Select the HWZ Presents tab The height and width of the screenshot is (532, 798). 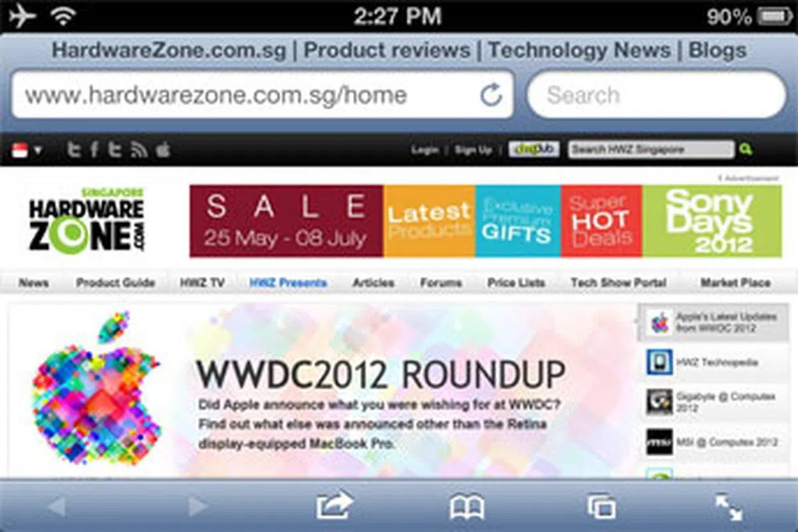point(288,283)
